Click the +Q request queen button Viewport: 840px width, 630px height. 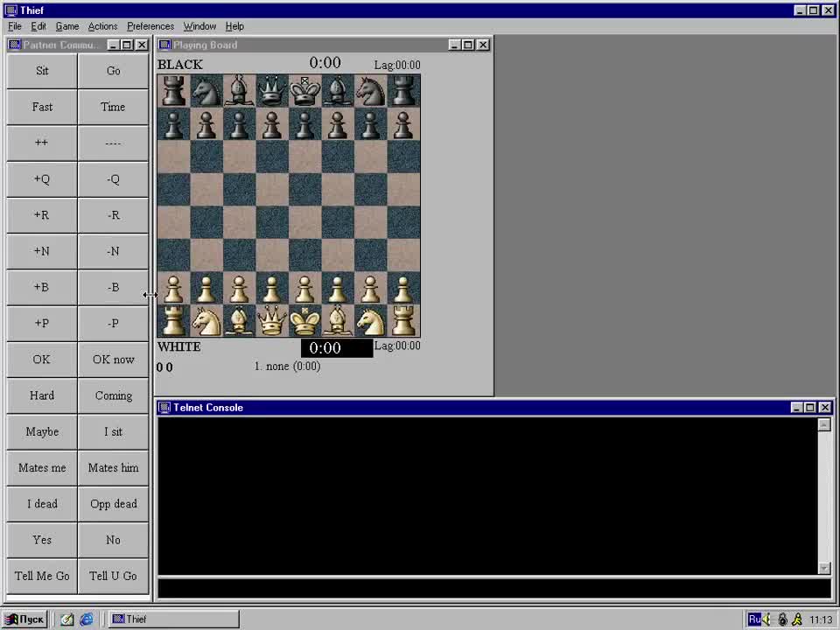pos(42,179)
